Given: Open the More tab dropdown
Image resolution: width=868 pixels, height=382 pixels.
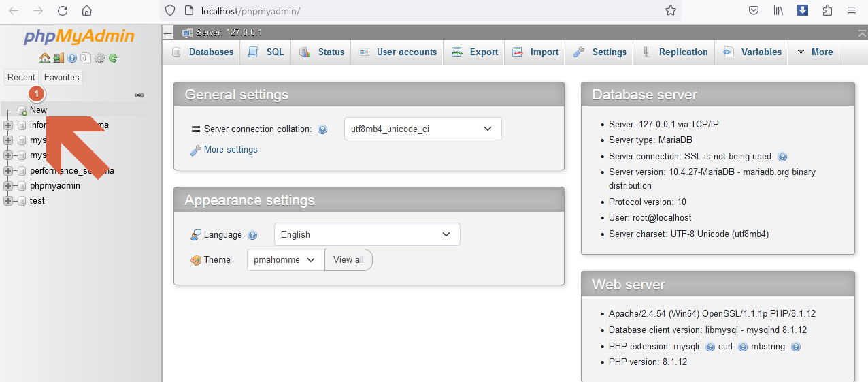Looking at the screenshot, I should coord(814,52).
